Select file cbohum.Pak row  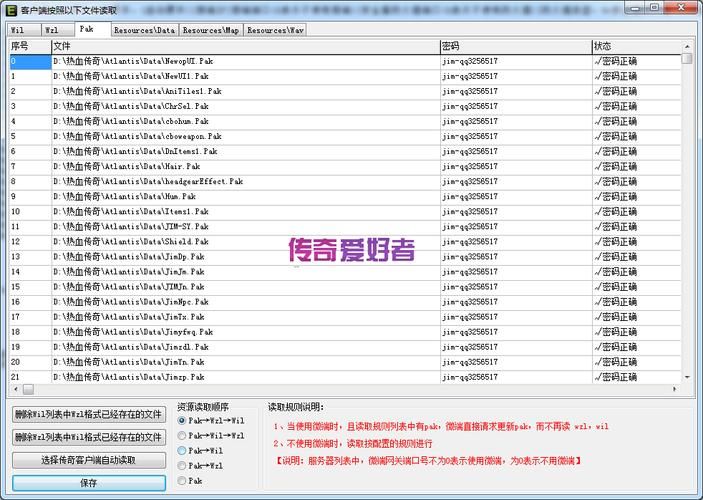pyautogui.click(x=345, y=122)
